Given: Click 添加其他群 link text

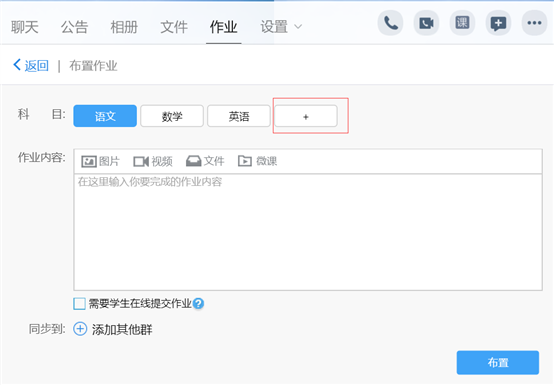Looking at the screenshot, I should [x=122, y=330].
